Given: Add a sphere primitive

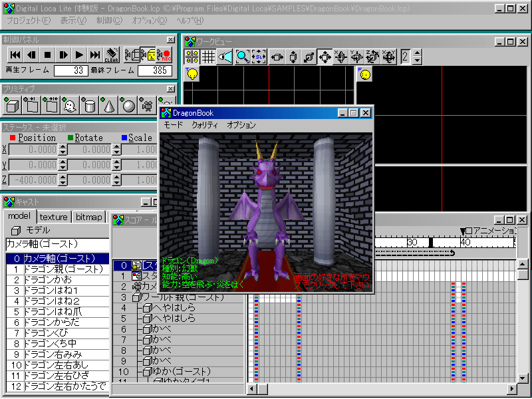Looking at the screenshot, I should pos(128,105).
